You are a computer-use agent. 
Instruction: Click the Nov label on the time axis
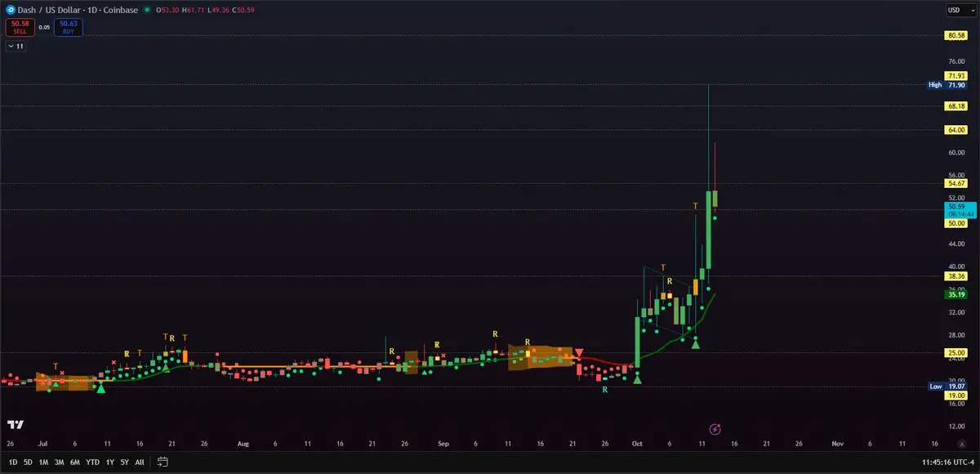click(x=837, y=444)
